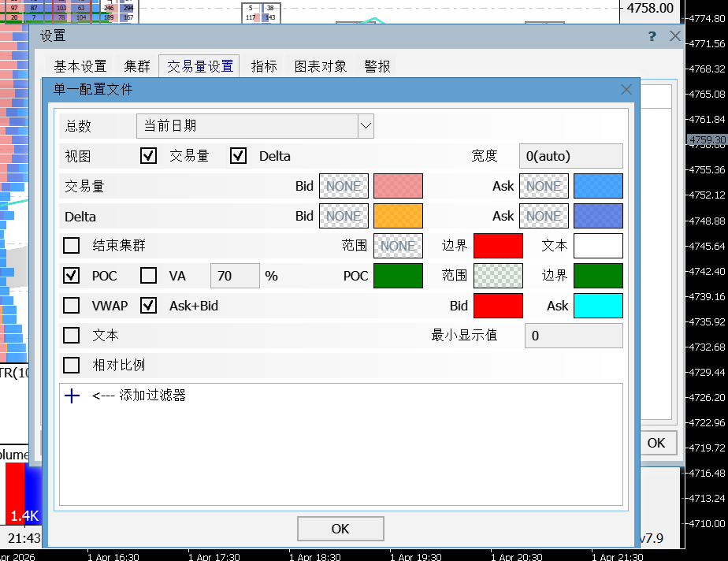Click the 范围 NONE button in 结束集群 row
728x561 pixels.
(398, 245)
